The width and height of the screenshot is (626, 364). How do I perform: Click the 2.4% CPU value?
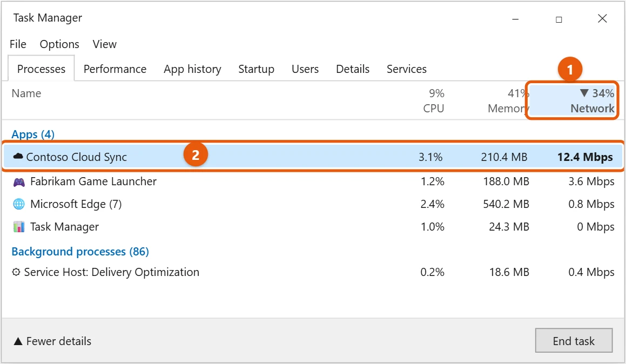pos(433,204)
